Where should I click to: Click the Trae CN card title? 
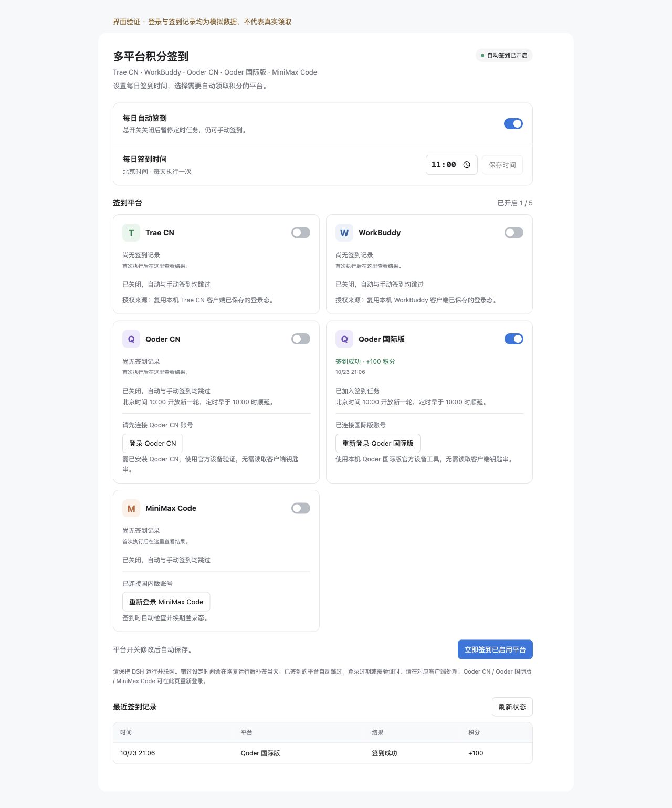click(x=160, y=233)
